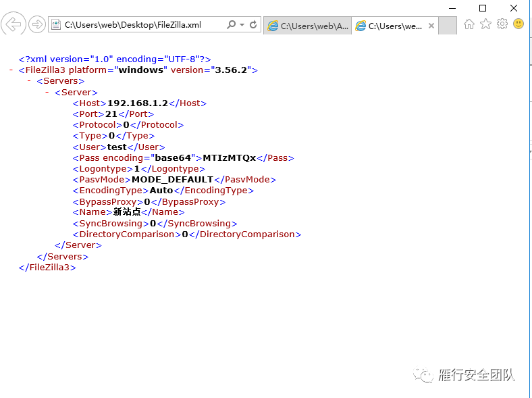Open a new tab with the blank tab button
The width and height of the screenshot is (532, 398).
point(447,26)
